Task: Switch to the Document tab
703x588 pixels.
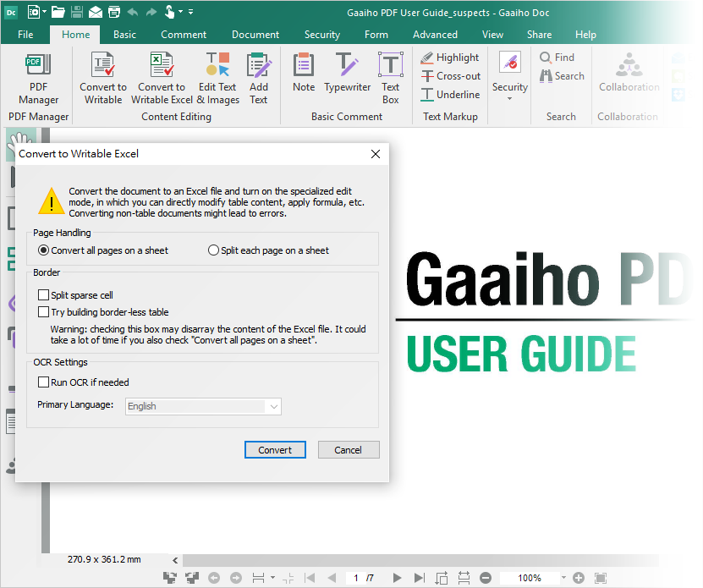Action: tap(255, 35)
